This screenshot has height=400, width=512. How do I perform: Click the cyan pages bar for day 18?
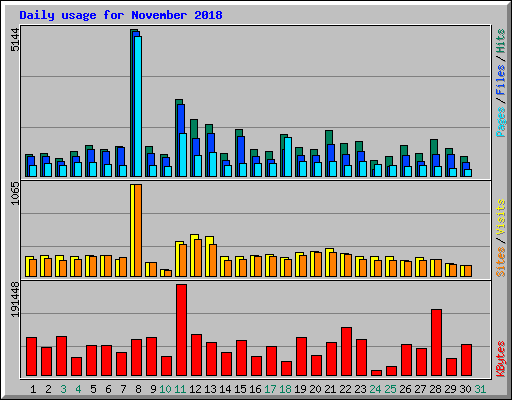(x=288, y=157)
